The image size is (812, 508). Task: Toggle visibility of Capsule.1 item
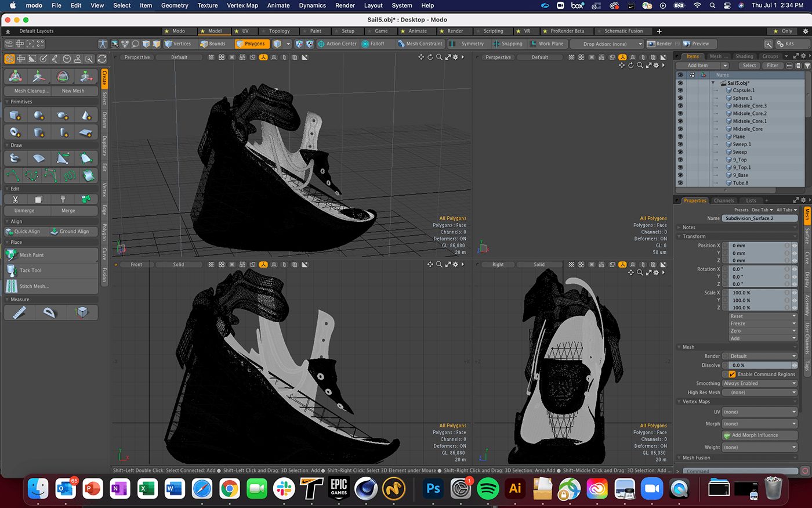tap(680, 91)
